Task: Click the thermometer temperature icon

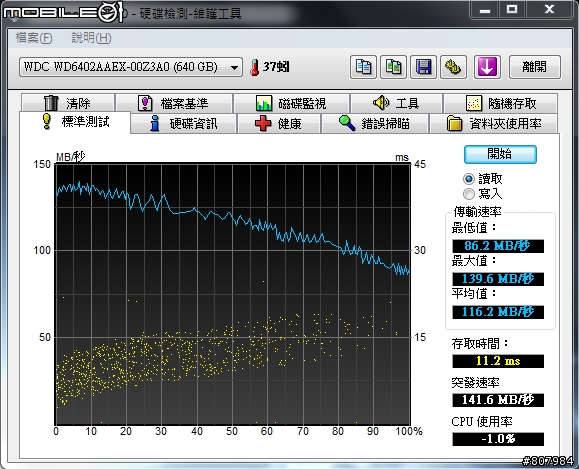Action: pos(254,68)
